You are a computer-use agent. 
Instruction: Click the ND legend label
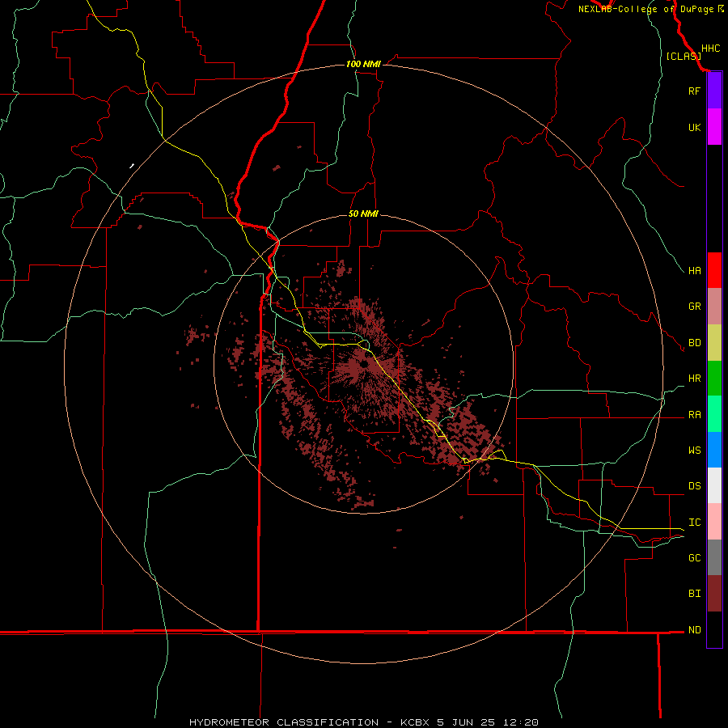point(694,629)
